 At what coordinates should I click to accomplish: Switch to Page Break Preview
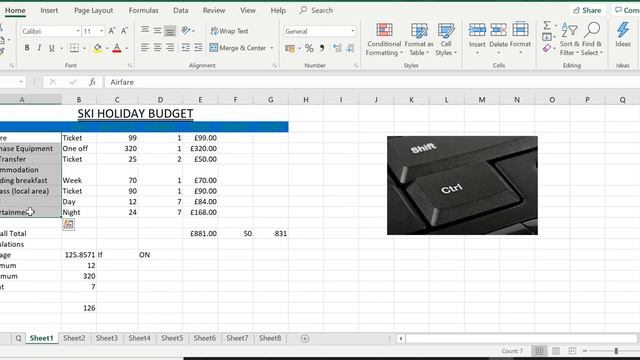click(572, 351)
